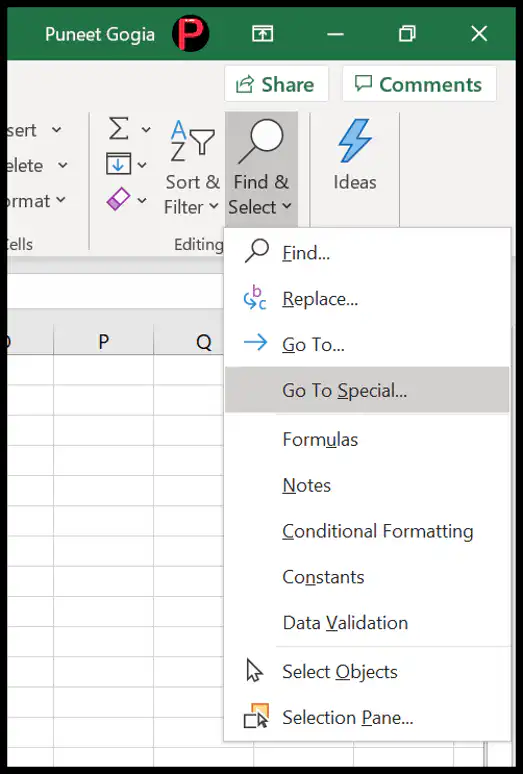Click the Share button
Viewport: 523px width, 774px height.
coord(276,84)
